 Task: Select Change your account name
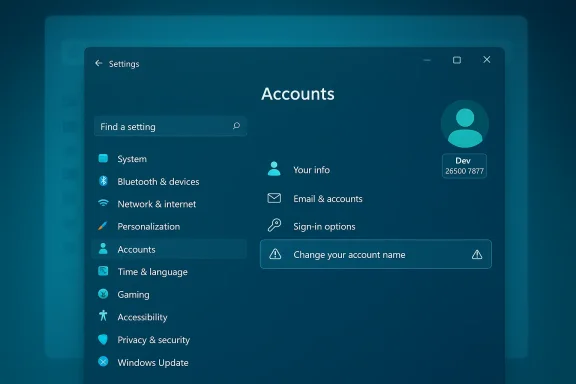click(376, 254)
